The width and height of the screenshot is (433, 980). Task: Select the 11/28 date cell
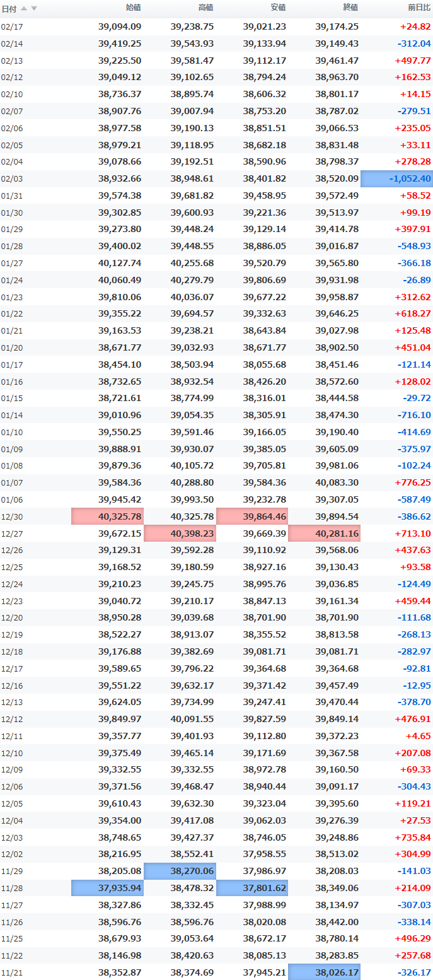(x=11, y=888)
